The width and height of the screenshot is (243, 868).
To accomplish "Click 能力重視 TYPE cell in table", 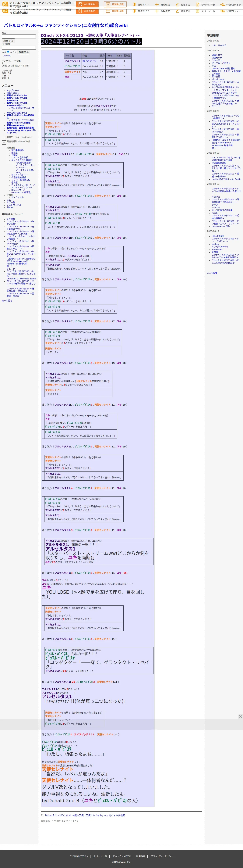I will click(111, 72).
